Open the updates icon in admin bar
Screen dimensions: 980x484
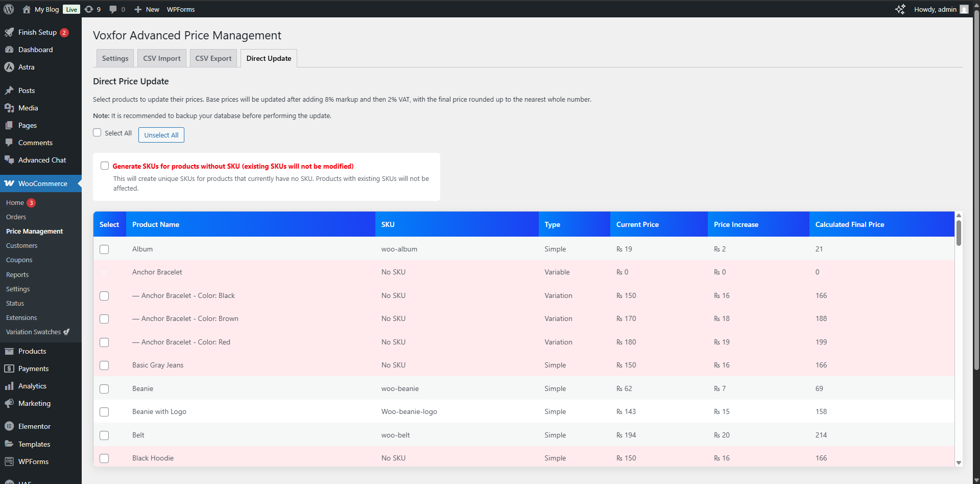[x=89, y=9]
